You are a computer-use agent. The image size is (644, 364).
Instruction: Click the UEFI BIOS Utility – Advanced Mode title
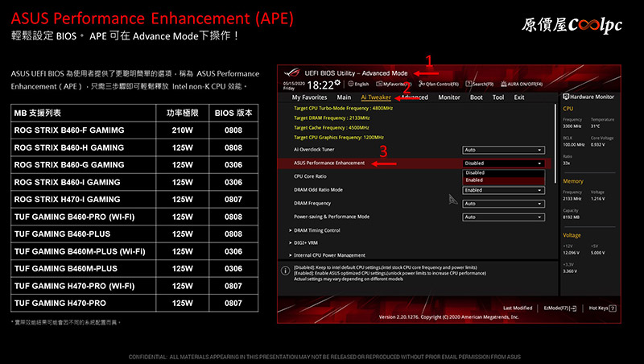tap(356, 73)
